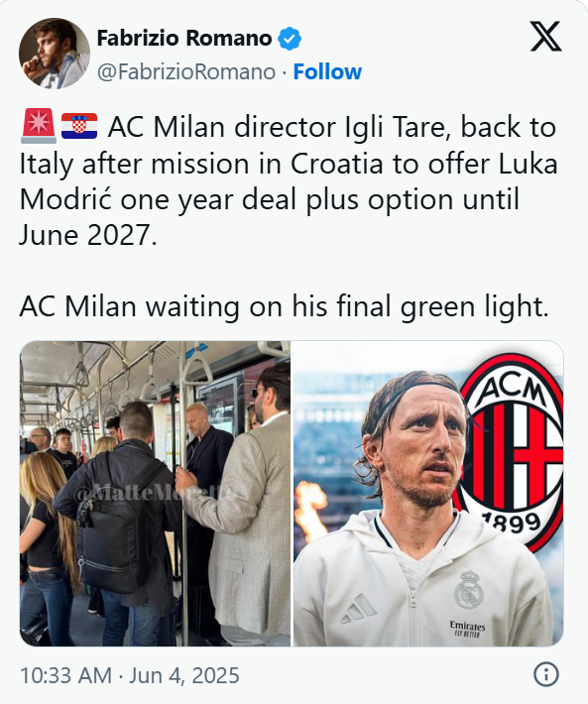This screenshot has width=588, height=704.
Task: Click the 10:33 AM · Jun 4, 2025 timestamp
Action: [x=130, y=675]
